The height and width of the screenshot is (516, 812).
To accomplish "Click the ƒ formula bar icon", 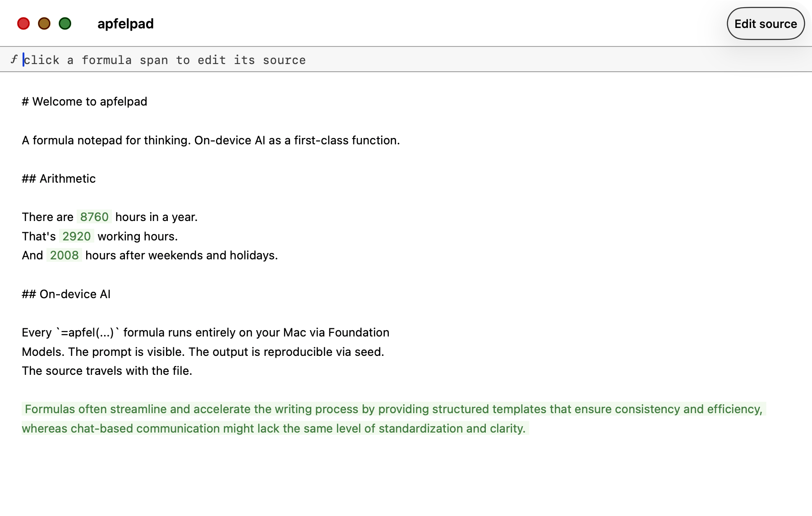I will [x=14, y=59].
